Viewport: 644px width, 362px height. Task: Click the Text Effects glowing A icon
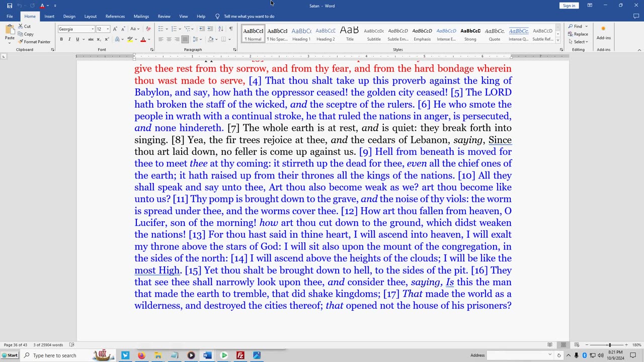117,39
